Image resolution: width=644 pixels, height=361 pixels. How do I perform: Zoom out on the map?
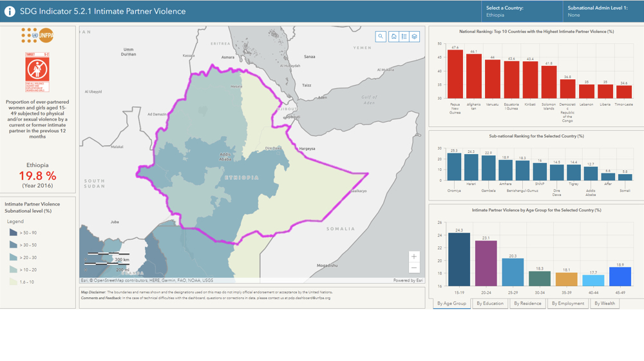click(x=414, y=268)
